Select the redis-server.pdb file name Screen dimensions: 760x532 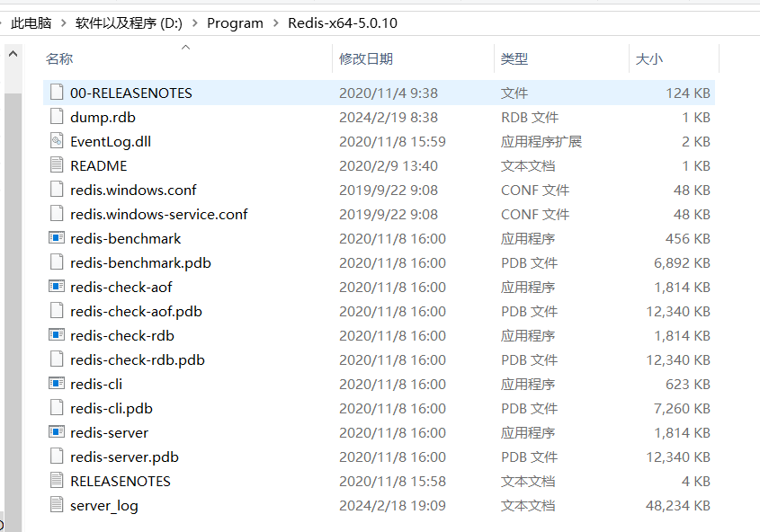124,457
